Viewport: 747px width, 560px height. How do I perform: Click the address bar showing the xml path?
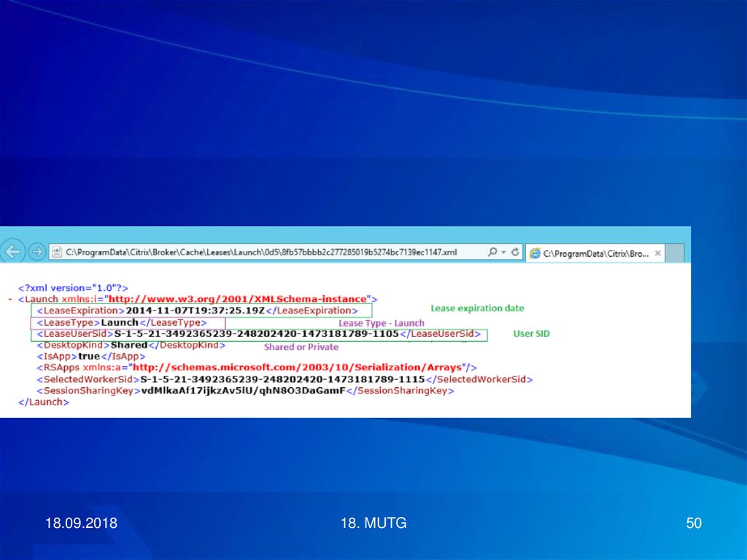coord(286,252)
